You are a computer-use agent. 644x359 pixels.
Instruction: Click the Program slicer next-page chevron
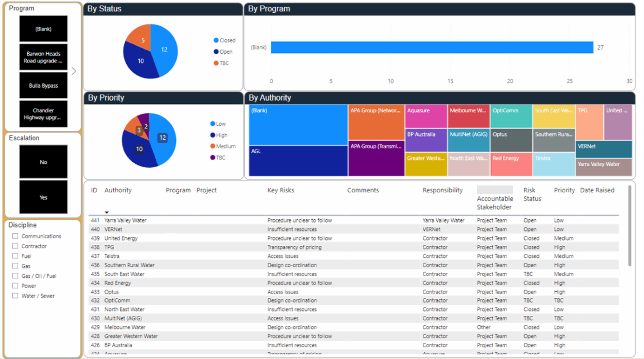[74, 71]
